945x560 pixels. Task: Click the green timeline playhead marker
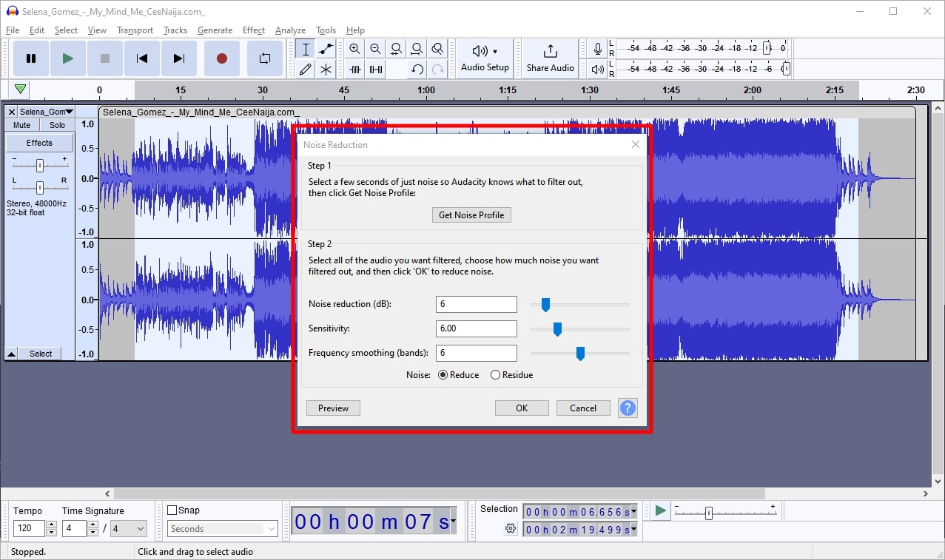(21, 90)
